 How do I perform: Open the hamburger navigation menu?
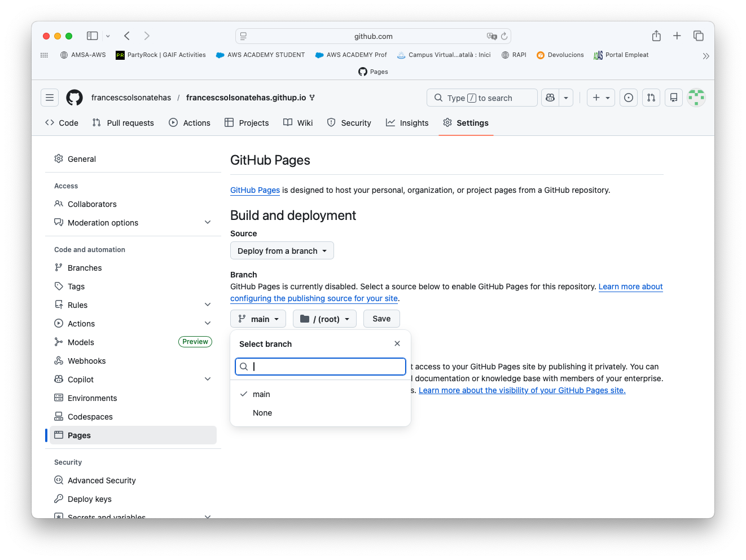[x=50, y=98]
